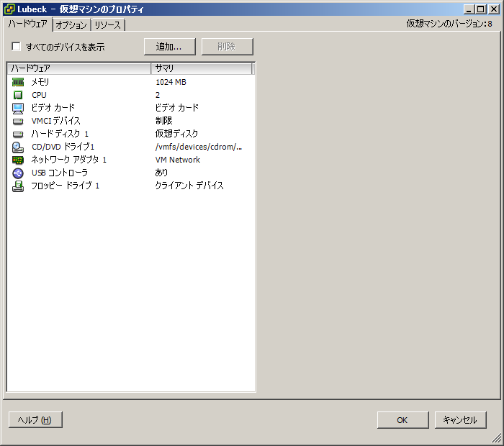504x446 pixels.
Task: Sort by the ハードウェア column header
Action: point(79,68)
